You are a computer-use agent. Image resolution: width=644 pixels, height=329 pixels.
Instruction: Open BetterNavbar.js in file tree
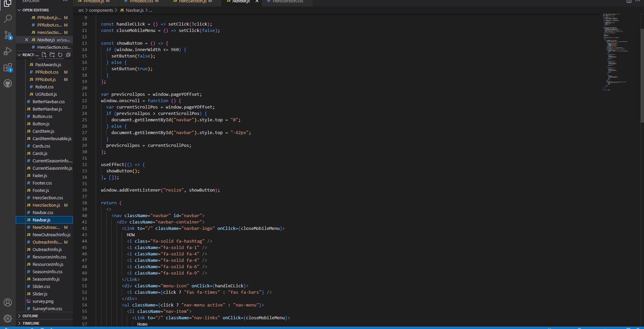point(45,109)
